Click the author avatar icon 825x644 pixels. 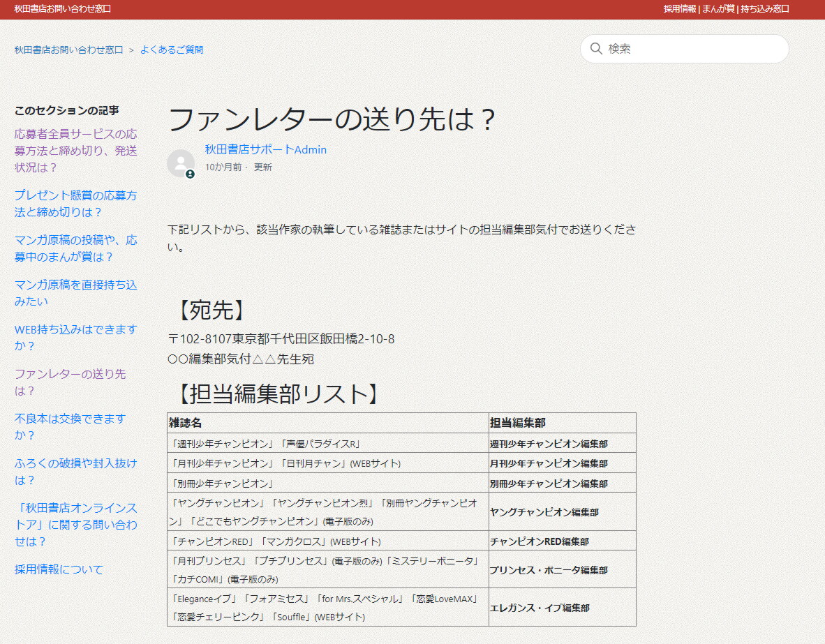tap(181, 163)
